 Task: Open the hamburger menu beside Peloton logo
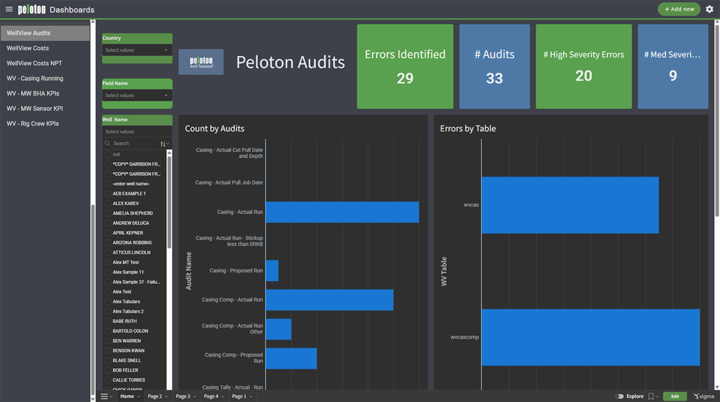click(9, 9)
